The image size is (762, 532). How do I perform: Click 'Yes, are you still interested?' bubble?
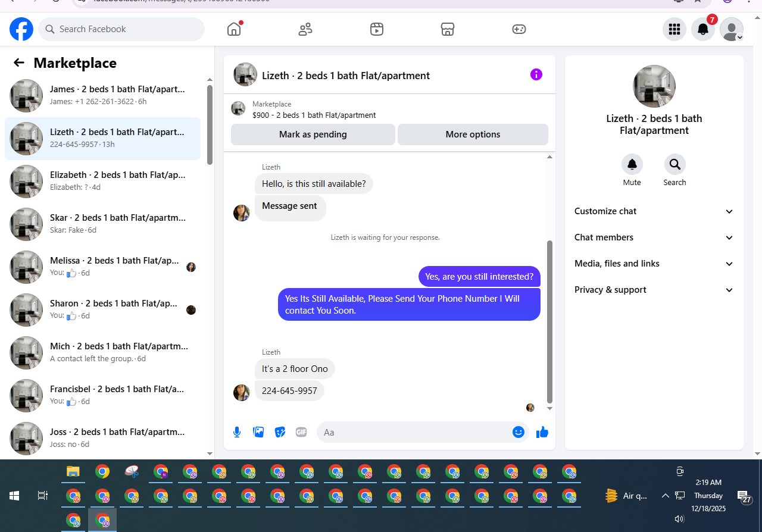pyautogui.click(x=479, y=277)
